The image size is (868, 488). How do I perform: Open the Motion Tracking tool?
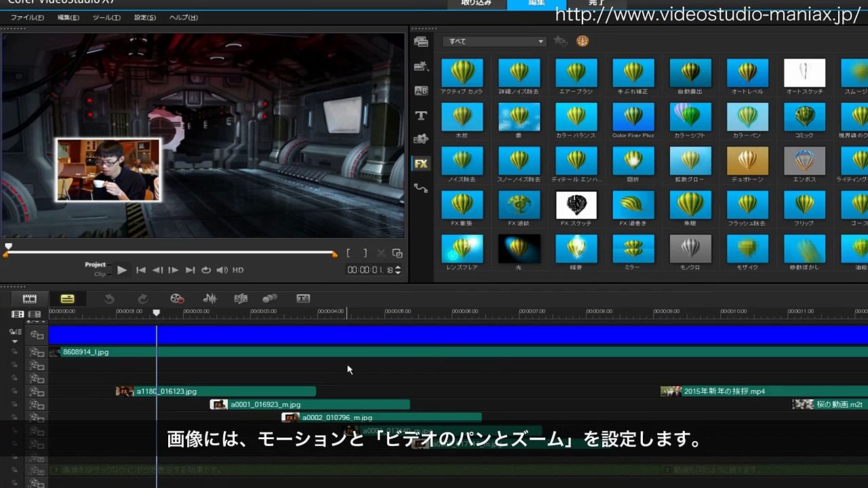270,299
